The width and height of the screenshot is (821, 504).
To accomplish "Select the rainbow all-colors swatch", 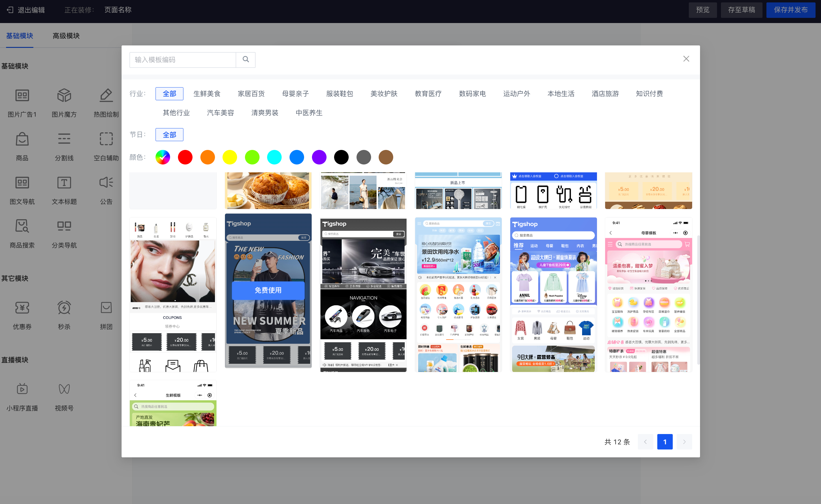I will click(163, 157).
